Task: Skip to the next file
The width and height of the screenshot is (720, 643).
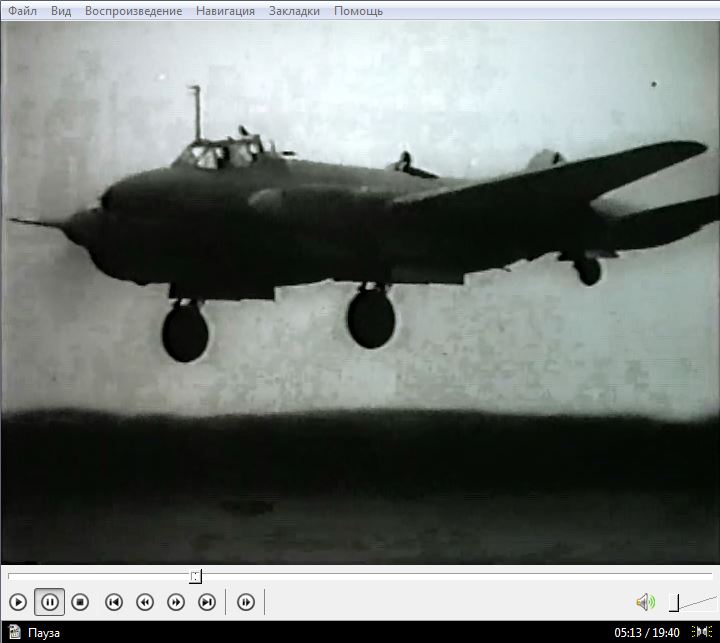Action: coord(207,602)
